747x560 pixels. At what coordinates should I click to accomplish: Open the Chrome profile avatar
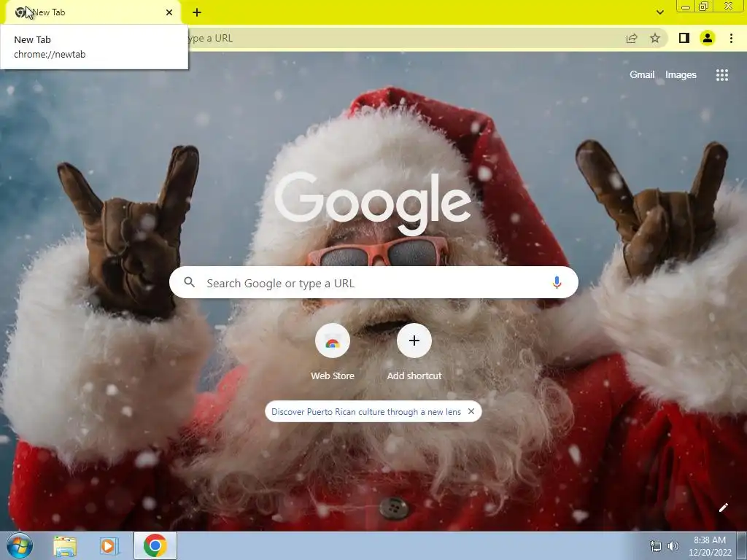[708, 38]
